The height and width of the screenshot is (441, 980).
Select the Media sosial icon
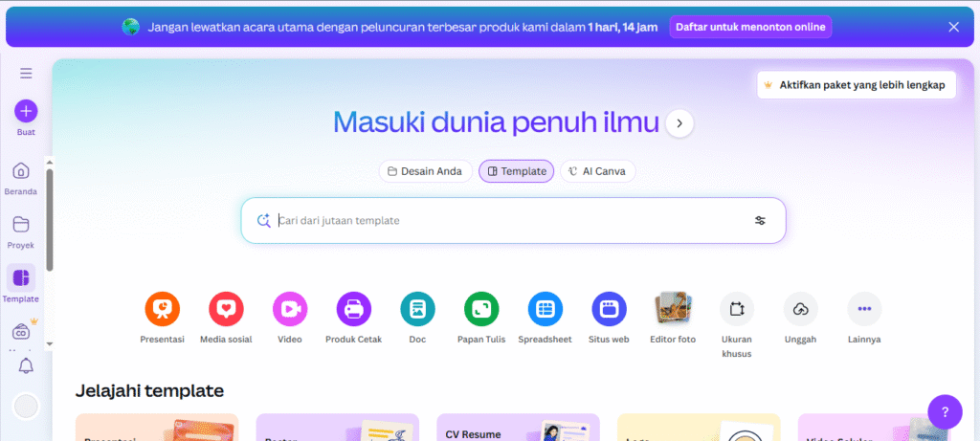(x=226, y=309)
